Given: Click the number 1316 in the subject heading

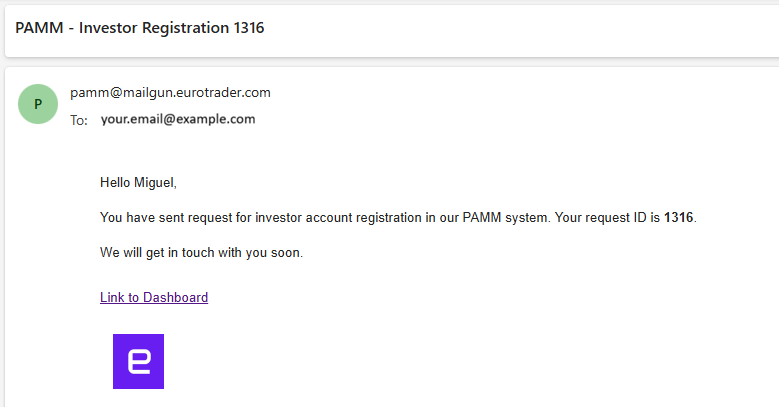Looking at the screenshot, I should coord(247,28).
